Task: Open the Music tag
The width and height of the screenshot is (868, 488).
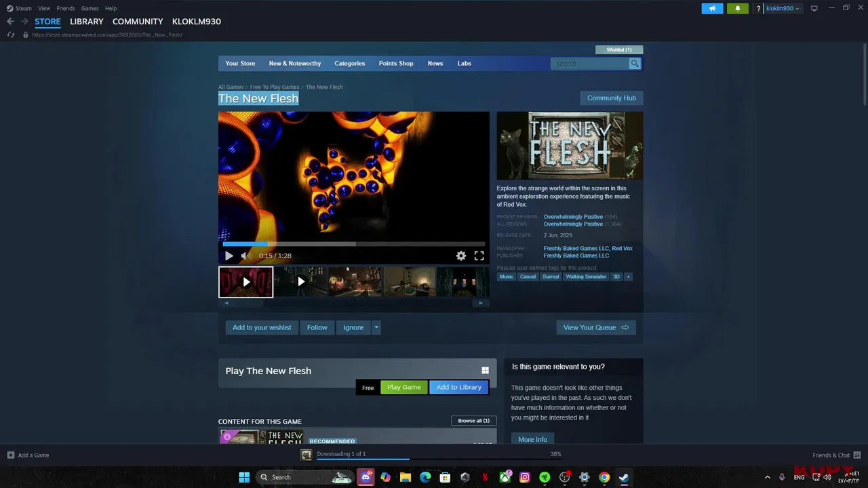Action: coord(507,277)
